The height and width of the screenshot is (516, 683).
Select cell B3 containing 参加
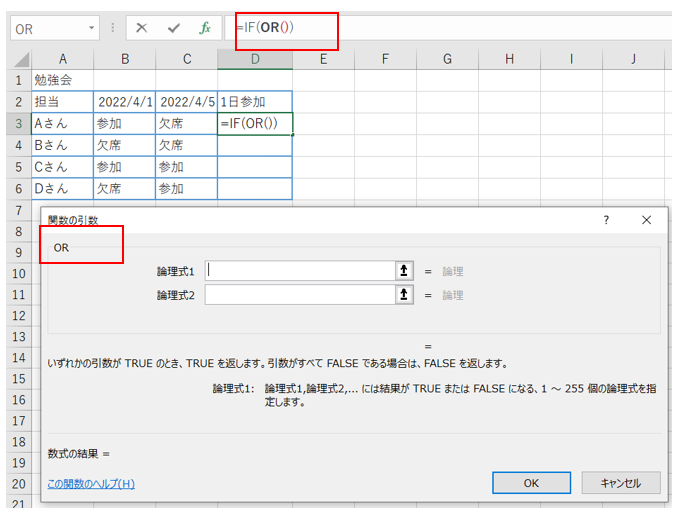click(124, 123)
